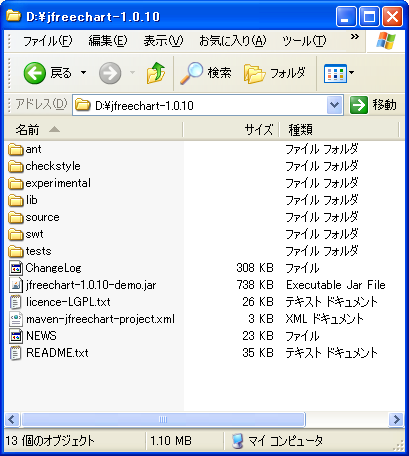Click the NEWS file name

point(41,336)
